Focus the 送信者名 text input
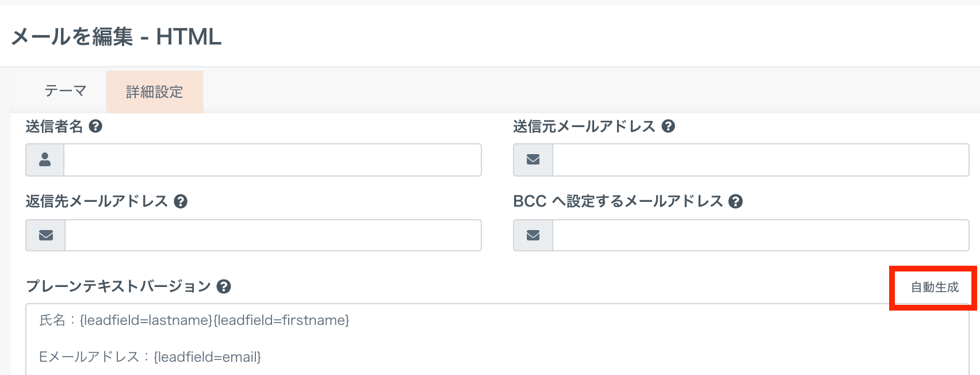This screenshot has height=375, width=980. click(272, 160)
